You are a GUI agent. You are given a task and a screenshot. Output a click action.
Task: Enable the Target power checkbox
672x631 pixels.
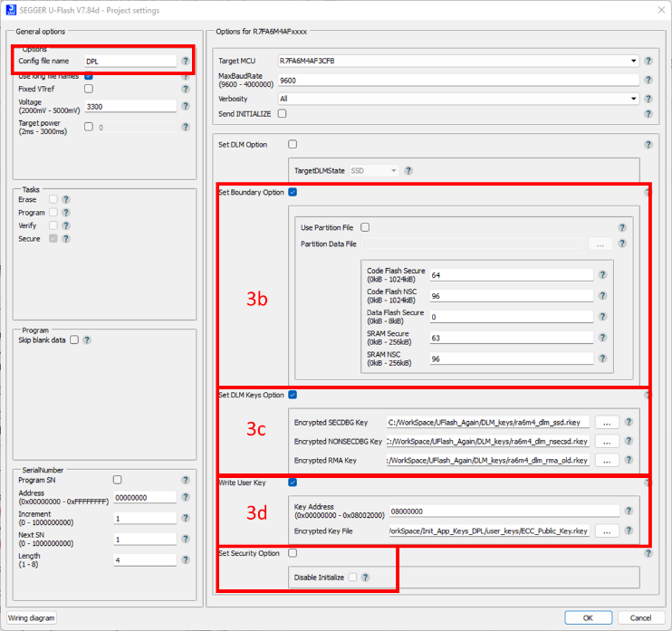tap(89, 127)
